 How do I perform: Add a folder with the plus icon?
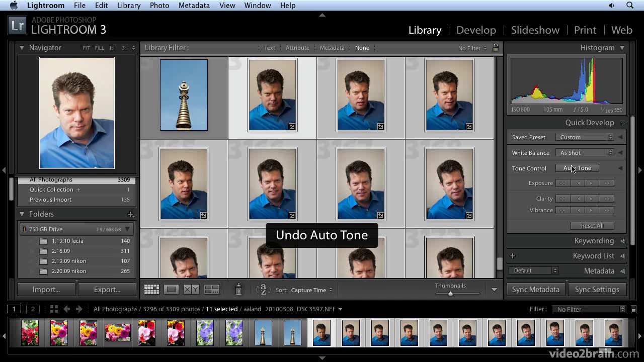pyautogui.click(x=130, y=214)
